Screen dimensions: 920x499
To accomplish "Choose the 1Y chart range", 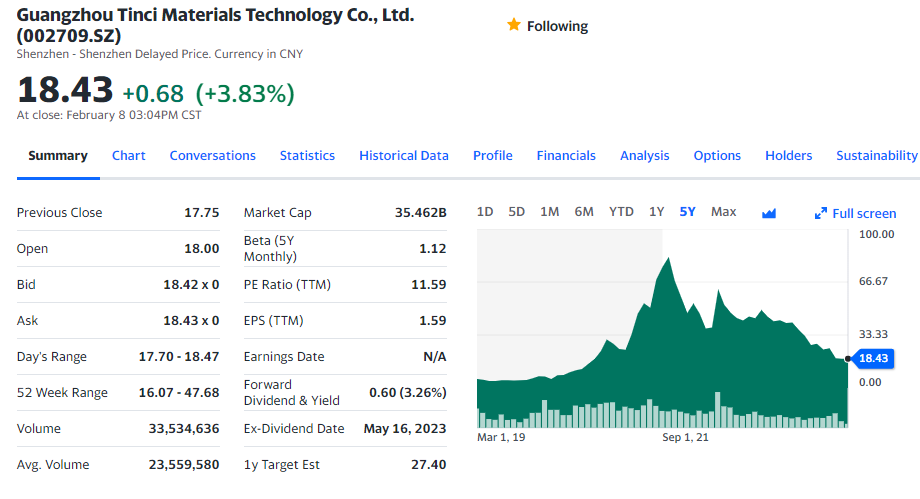I will [657, 212].
